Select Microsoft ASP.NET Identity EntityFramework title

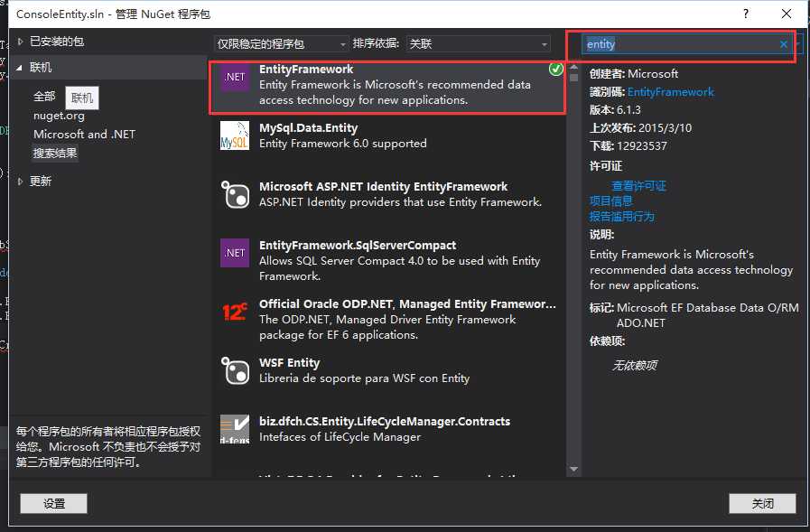pyautogui.click(x=383, y=186)
